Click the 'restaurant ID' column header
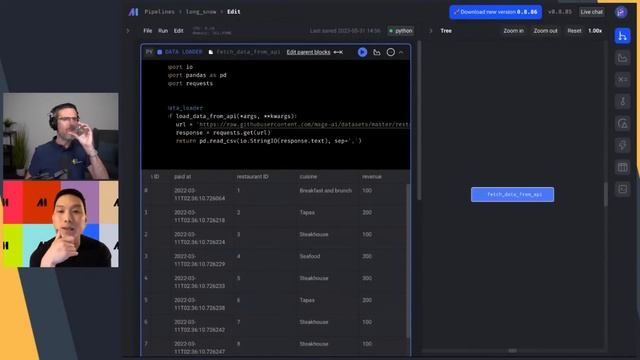The image size is (640, 360). click(253, 177)
